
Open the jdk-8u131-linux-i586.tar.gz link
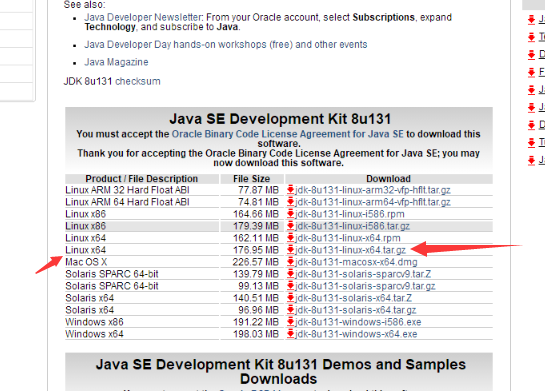coord(352,226)
